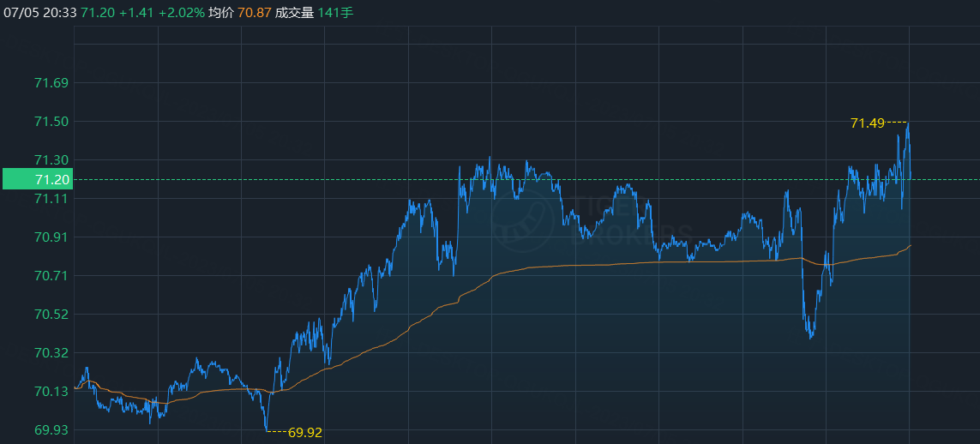Click the 70.91 axis label
Image resolution: width=980 pixels, height=444 pixels.
tap(51, 237)
